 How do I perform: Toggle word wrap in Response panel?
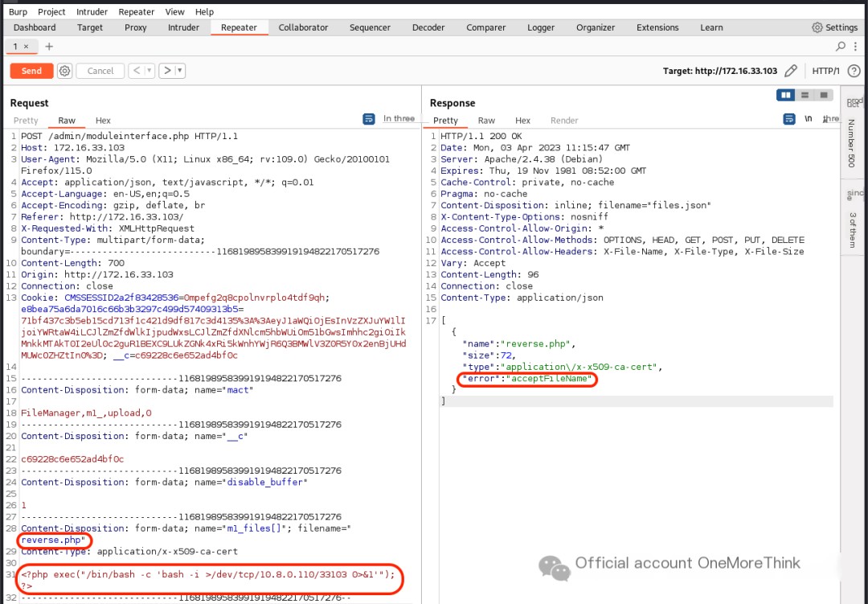click(x=789, y=118)
